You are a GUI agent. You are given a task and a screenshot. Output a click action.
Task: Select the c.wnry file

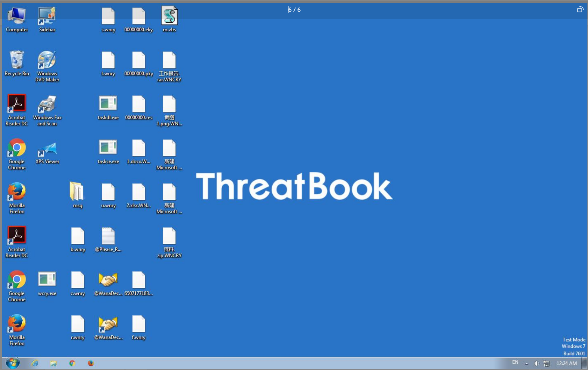(78, 283)
